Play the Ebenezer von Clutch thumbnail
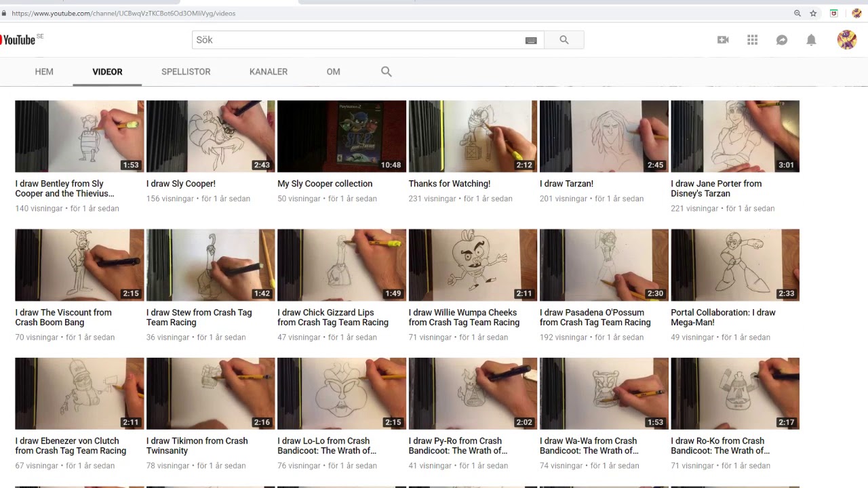 pos(79,394)
